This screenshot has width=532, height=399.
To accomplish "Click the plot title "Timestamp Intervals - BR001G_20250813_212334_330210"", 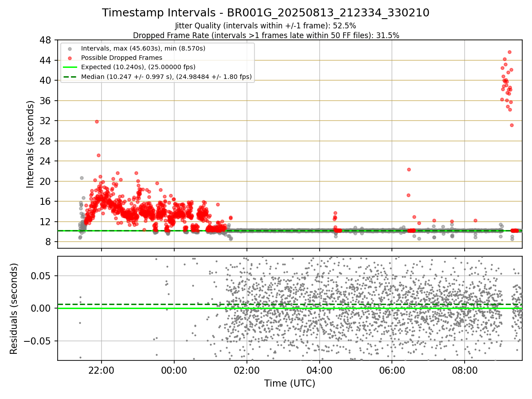I will click(266, 13).
